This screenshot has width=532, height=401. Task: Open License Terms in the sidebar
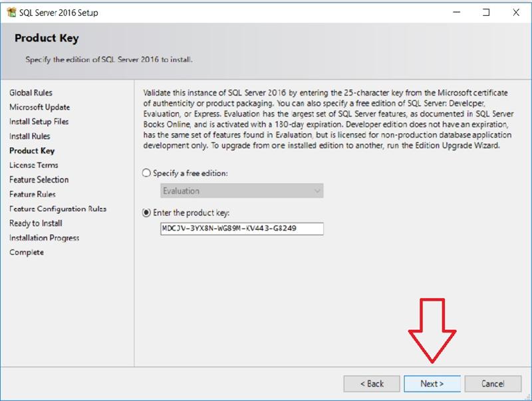pos(33,165)
